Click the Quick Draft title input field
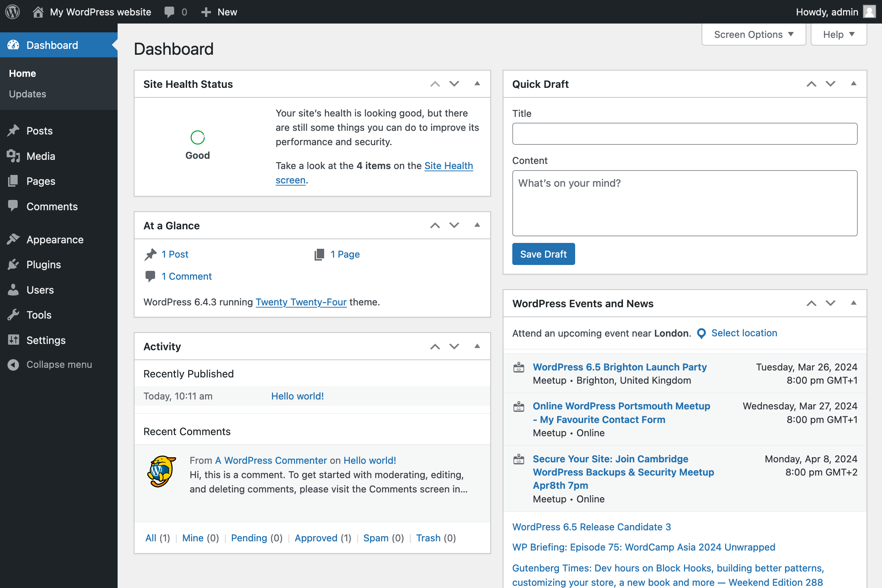 [684, 134]
